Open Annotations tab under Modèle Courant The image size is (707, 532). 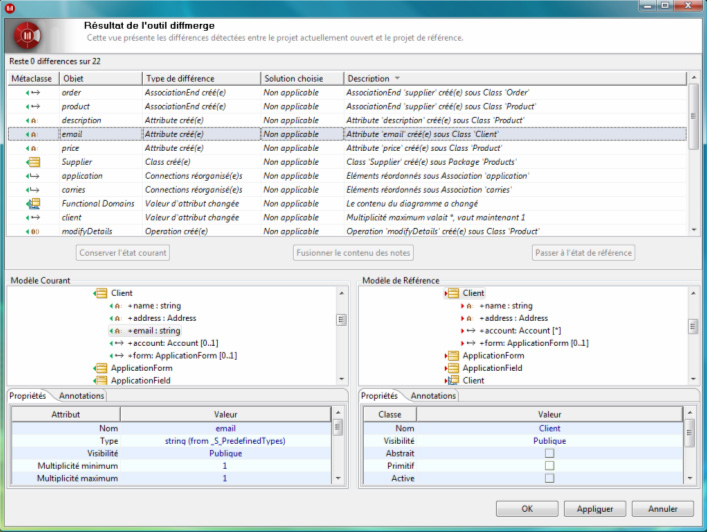coord(82,396)
